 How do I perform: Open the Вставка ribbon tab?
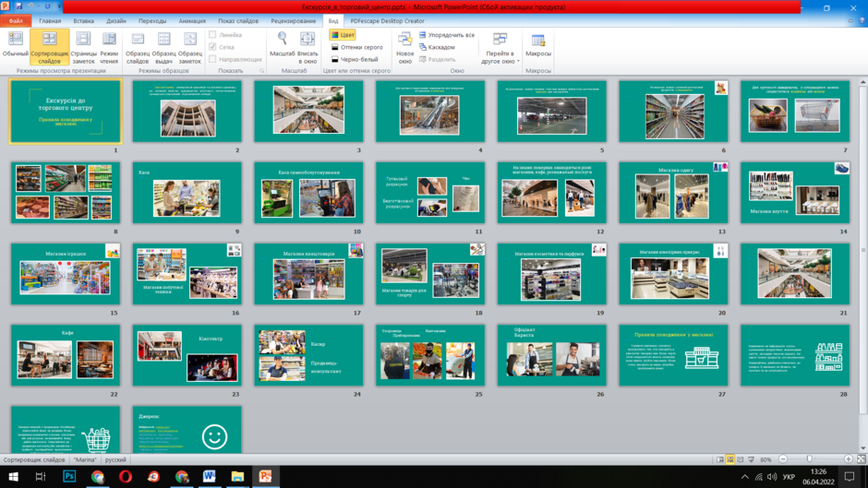pyautogui.click(x=84, y=21)
